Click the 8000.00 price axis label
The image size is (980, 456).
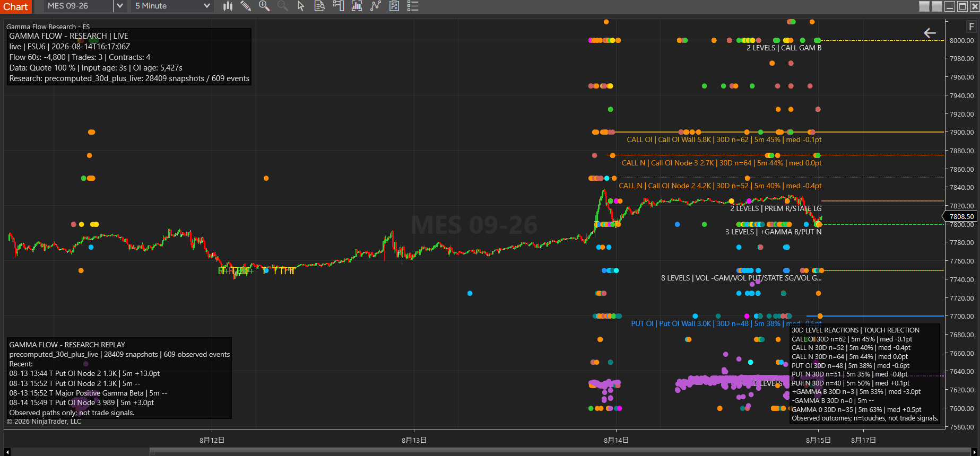click(x=961, y=40)
